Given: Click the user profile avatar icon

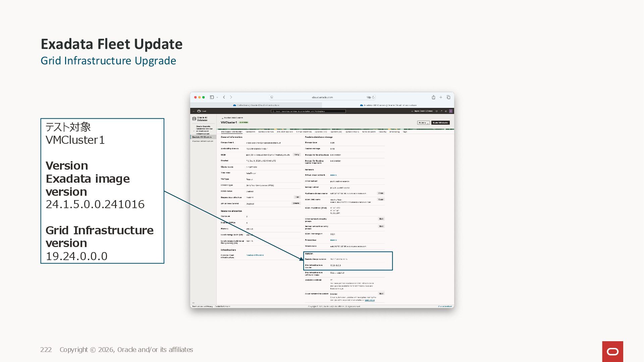Looking at the screenshot, I should 451,111.
